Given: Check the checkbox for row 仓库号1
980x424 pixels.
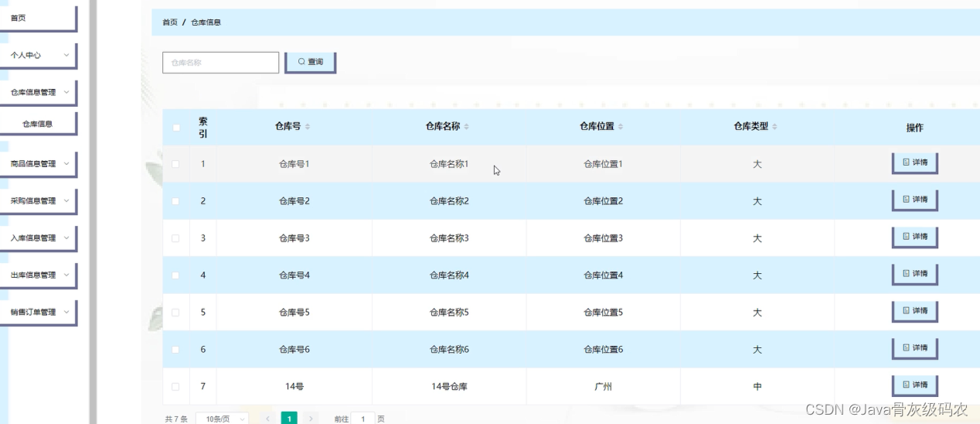Looking at the screenshot, I should tap(175, 164).
